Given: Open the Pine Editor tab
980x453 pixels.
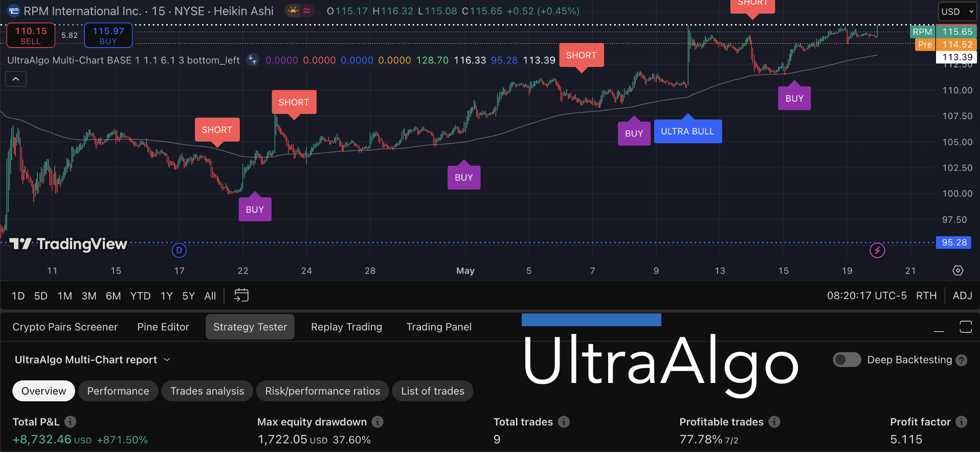Looking at the screenshot, I should [x=163, y=327].
